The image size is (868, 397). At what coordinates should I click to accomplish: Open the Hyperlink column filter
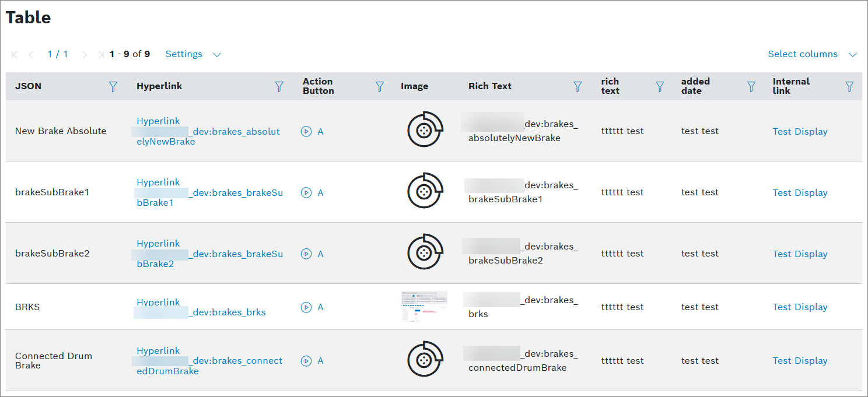point(279,87)
